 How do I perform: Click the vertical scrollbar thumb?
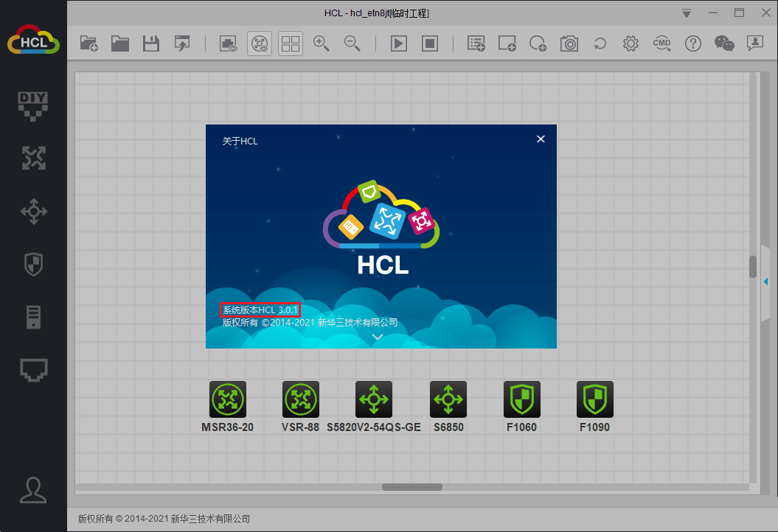click(x=753, y=267)
